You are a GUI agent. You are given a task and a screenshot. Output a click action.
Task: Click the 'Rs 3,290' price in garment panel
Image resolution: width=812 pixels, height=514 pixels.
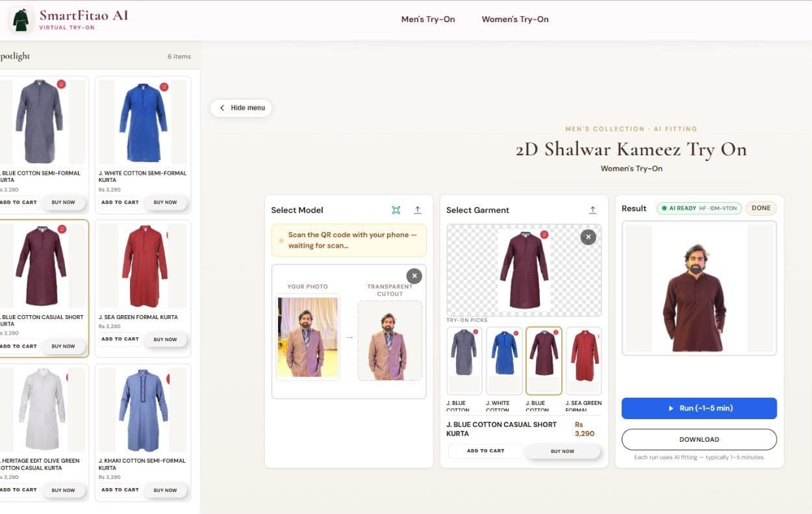coord(585,429)
